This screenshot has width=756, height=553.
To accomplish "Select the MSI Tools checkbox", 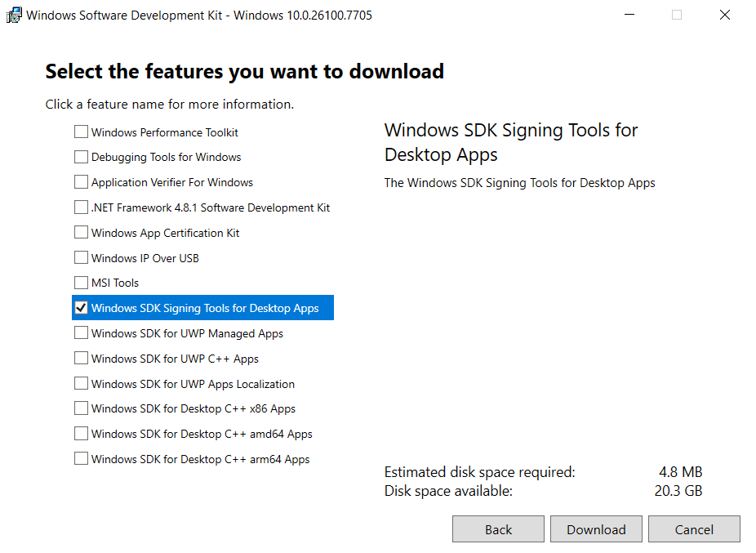I will 81,283.
